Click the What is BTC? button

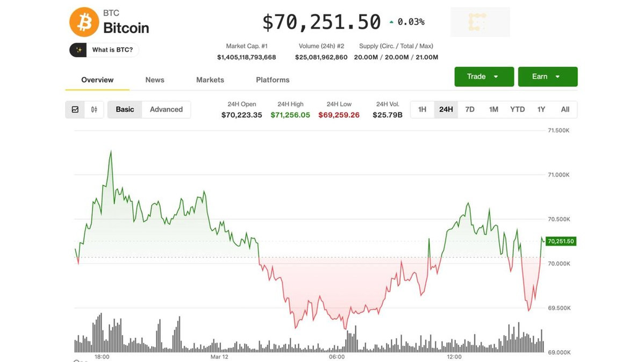[112, 50]
